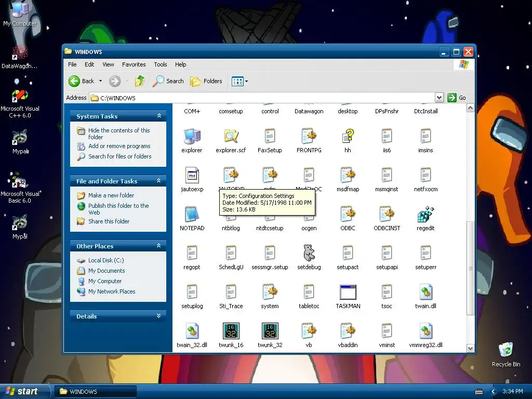Select the regedit application icon

coord(425,215)
